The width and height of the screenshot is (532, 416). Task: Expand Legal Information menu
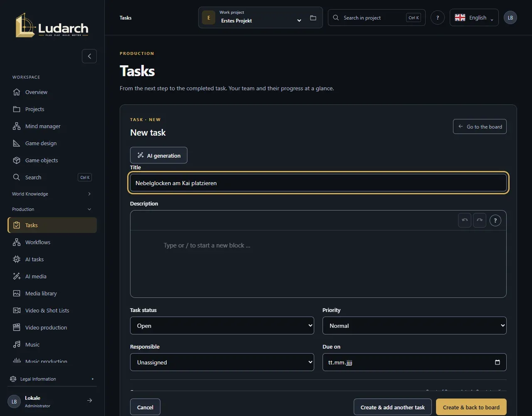(x=52, y=379)
